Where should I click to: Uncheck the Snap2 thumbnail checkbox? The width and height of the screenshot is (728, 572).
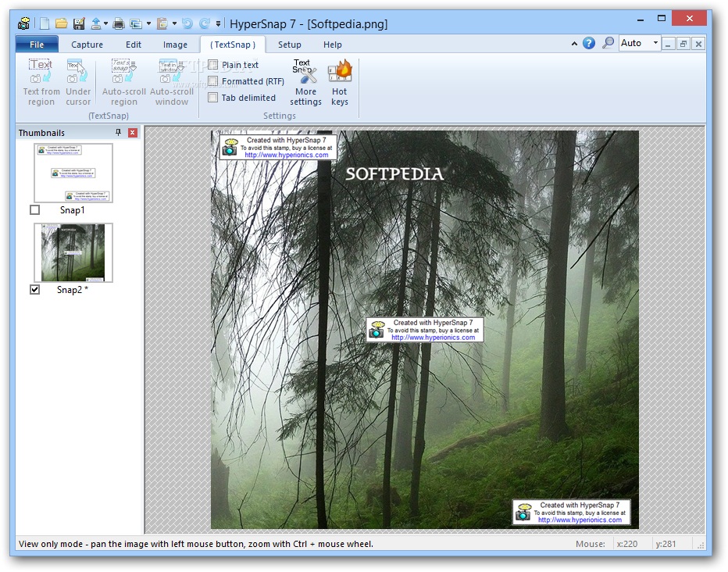click(x=35, y=290)
